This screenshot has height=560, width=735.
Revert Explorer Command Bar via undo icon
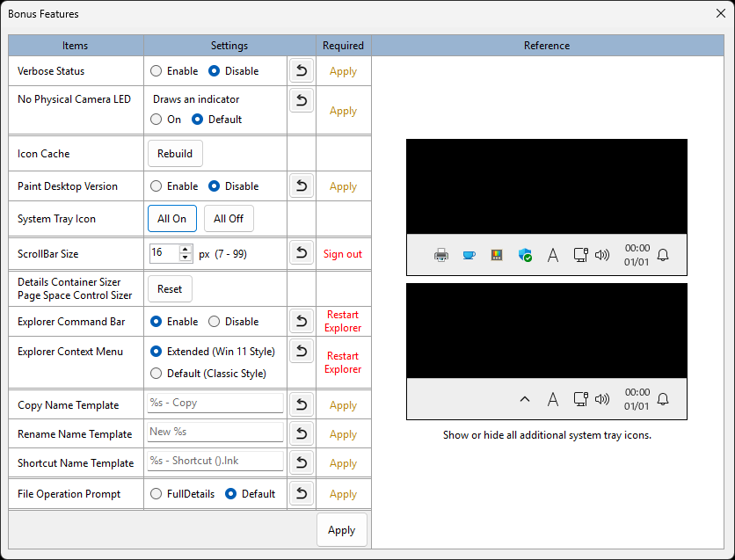(302, 321)
